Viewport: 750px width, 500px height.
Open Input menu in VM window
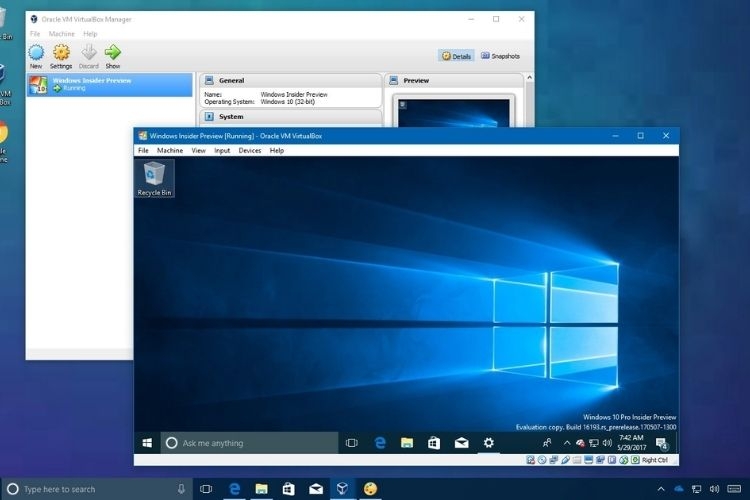(x=222, y=150)
